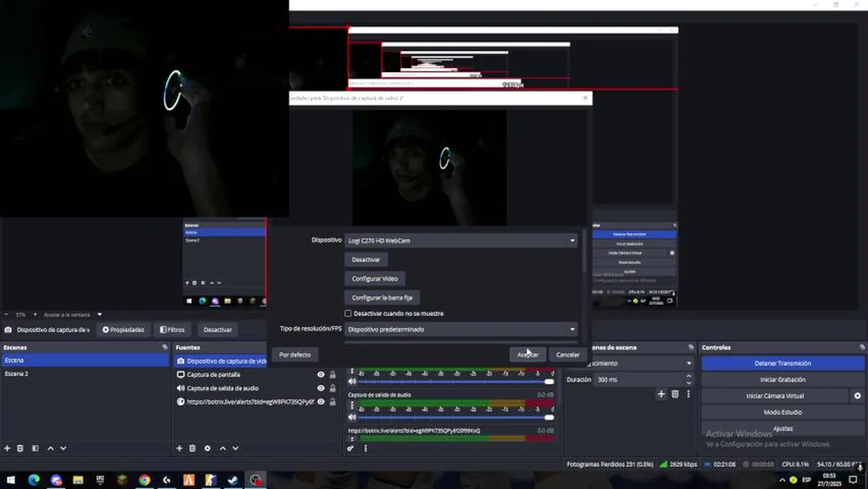Image resolution: width=868 pixels, height=489 pixels.
Task: Click Detener Transmisión button
Action: 782,363
